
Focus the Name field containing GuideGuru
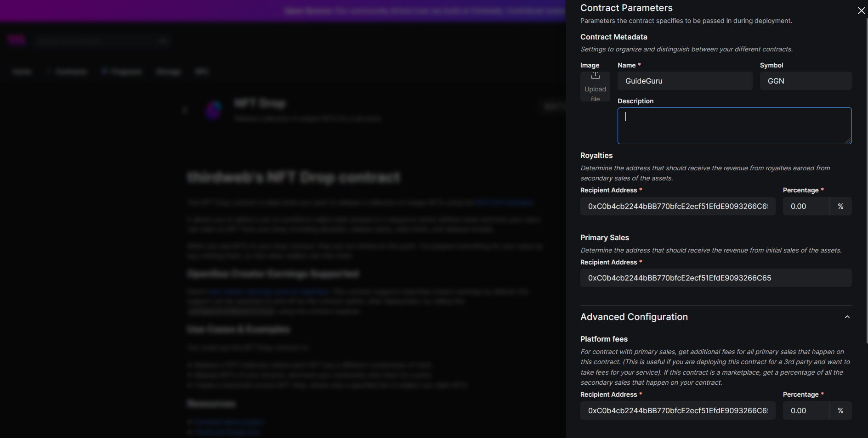[685, 81]
